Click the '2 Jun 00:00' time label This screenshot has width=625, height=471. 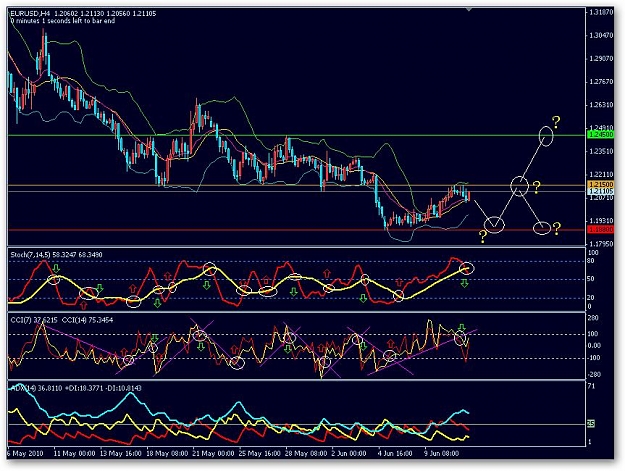click(349, 453)
